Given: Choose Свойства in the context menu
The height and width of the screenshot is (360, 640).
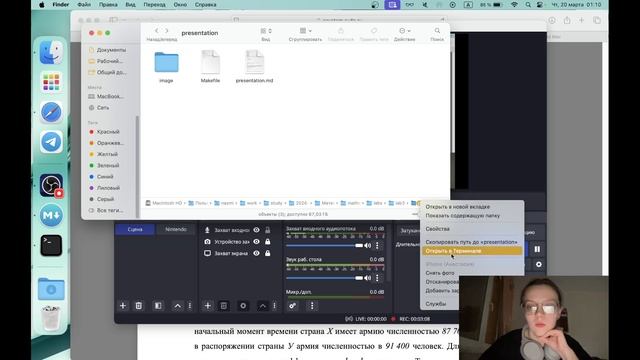Looking at the screenshot, I should pyautogui.click(x=437, y=229).
